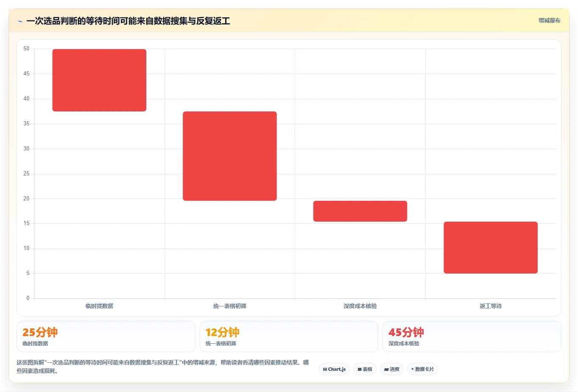Click the y-axis value 50
Viewport: 578px width, 392px height.
pyautogui.click(x=26, y=49)
